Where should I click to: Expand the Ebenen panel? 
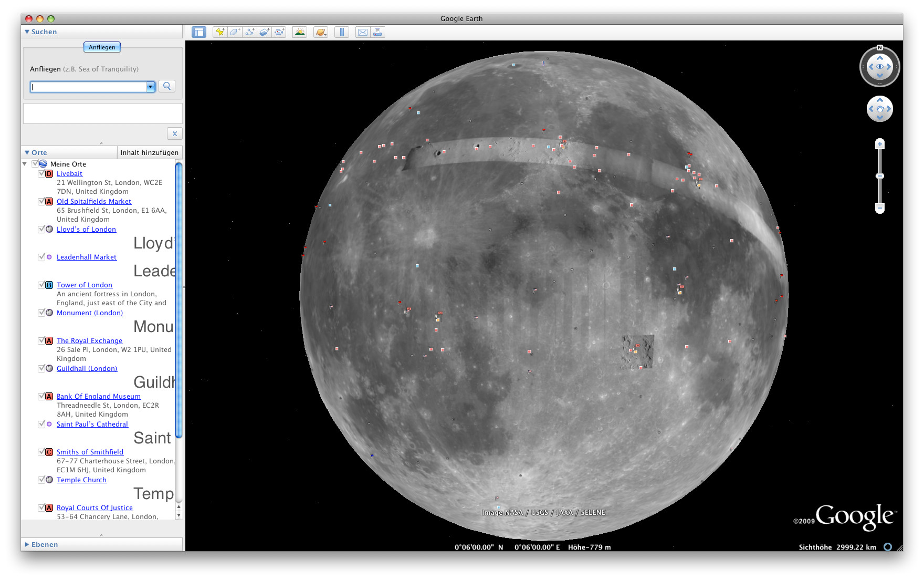(x=27, y=544)
